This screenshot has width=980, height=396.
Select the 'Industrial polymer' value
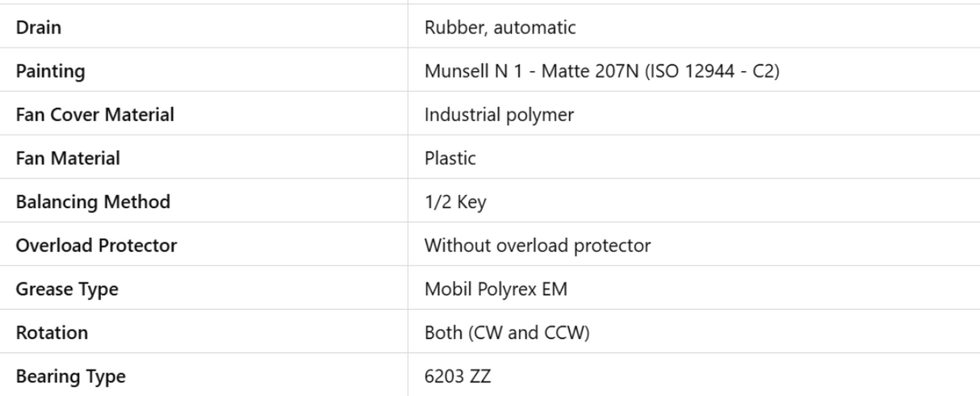tap(499, 115)
